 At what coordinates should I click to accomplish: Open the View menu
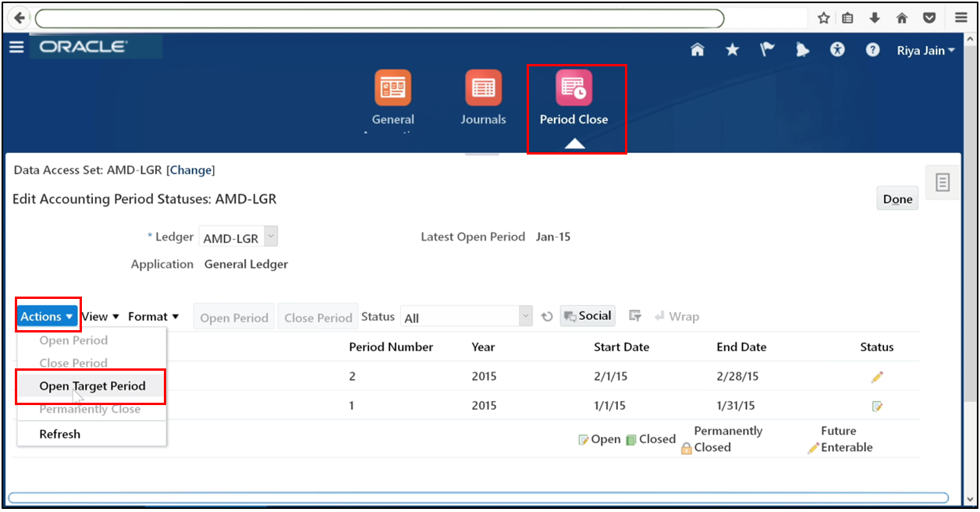99,316
